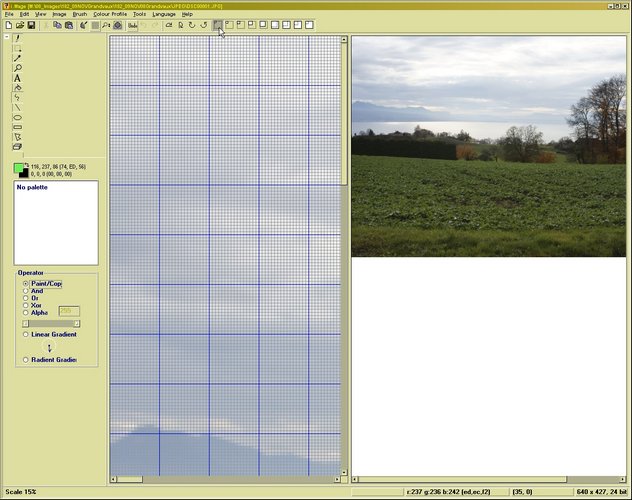
Task: Select the straight Line tool
Action: pos(18,107)
